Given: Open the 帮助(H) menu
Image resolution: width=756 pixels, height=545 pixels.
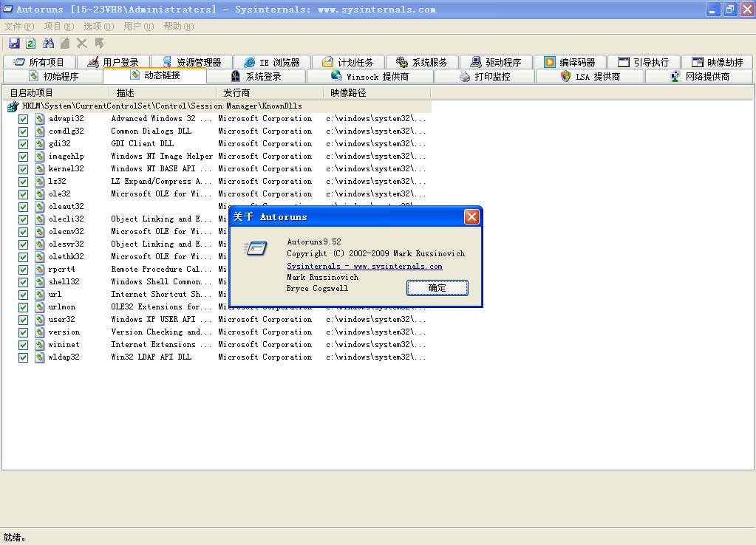Looking at the screenshot, I should point(178,26).
